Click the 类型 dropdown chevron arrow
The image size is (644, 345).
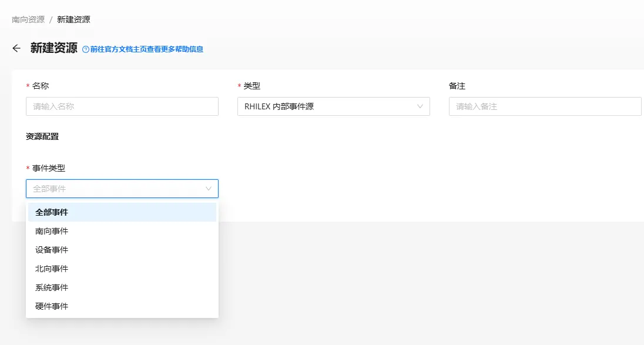point(420,106)
